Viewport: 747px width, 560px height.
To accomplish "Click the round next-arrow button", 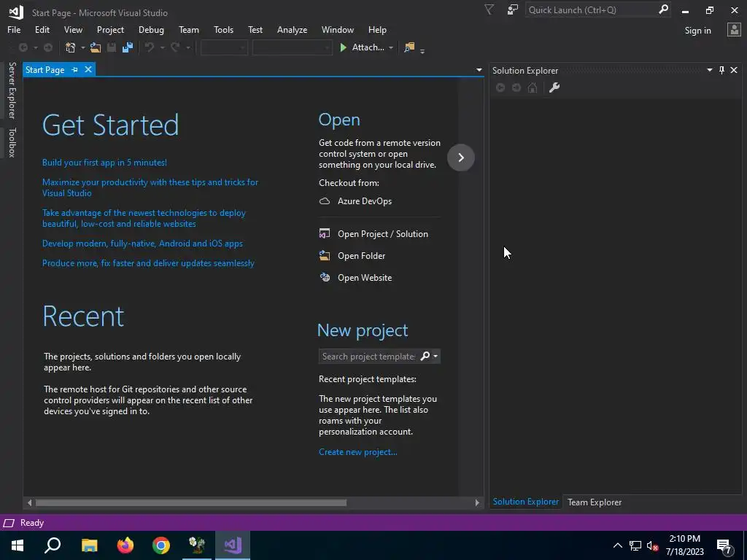I will (x=461, y=157).
